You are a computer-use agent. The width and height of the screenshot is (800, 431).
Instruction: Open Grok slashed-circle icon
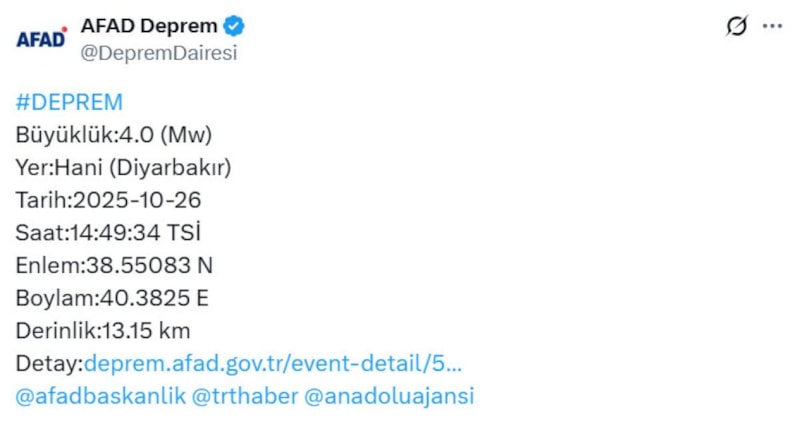coord(736,27)
